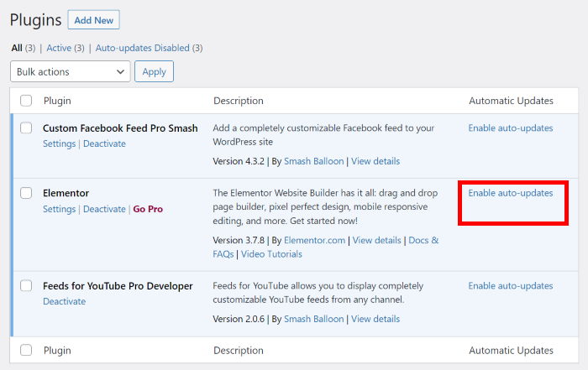Click the Plugins page heading
Screen dimensions: 588x370
tap(35, 20)
